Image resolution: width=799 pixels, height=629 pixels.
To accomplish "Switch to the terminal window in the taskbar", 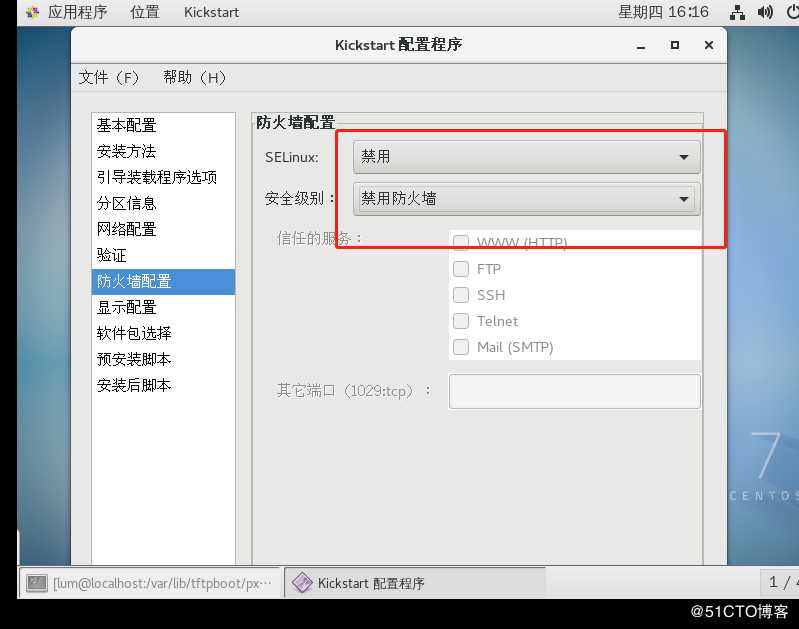I will [x=151, y=583].
